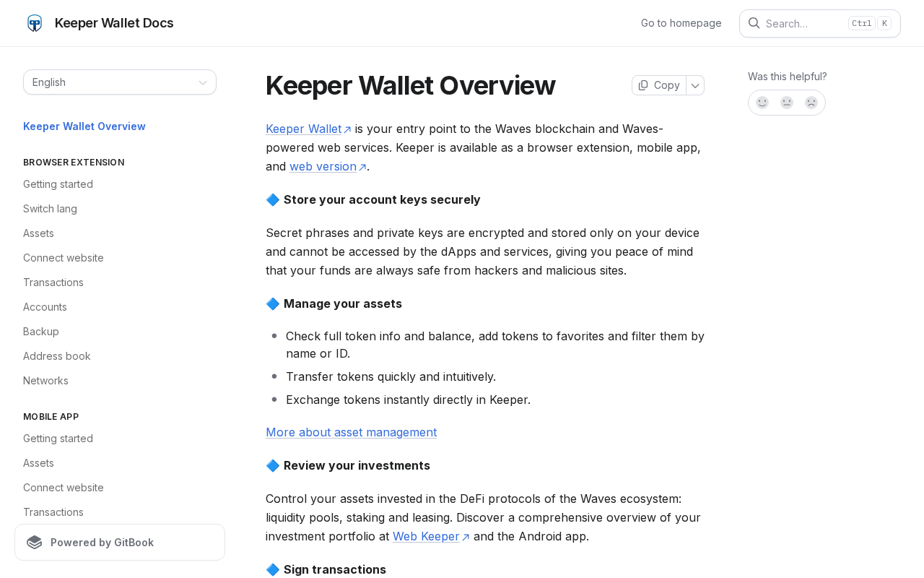
Task: Focus the Search input field
Action: (805, 23)
